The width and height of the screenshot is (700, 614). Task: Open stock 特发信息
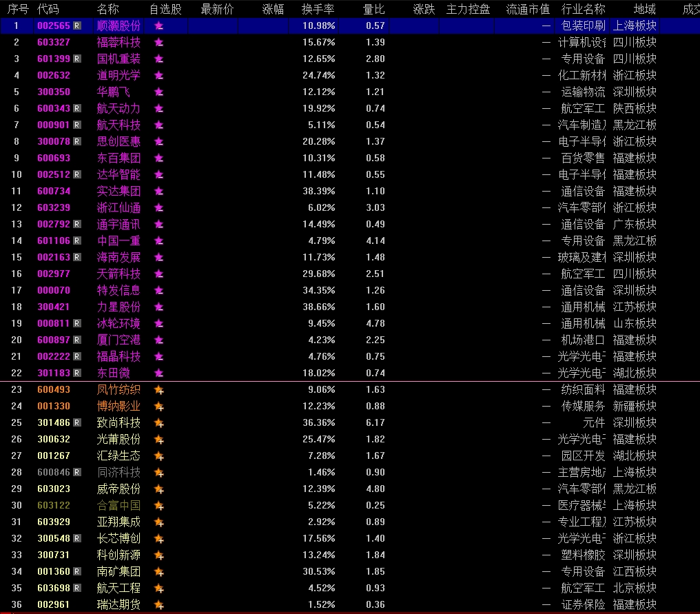(x=119, y=290)
